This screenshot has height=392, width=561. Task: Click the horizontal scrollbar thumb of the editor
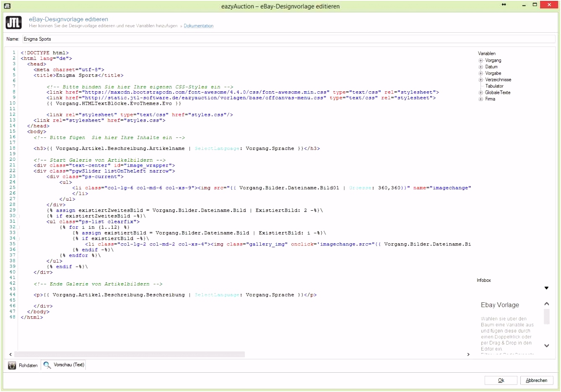[x=130, y=354]
